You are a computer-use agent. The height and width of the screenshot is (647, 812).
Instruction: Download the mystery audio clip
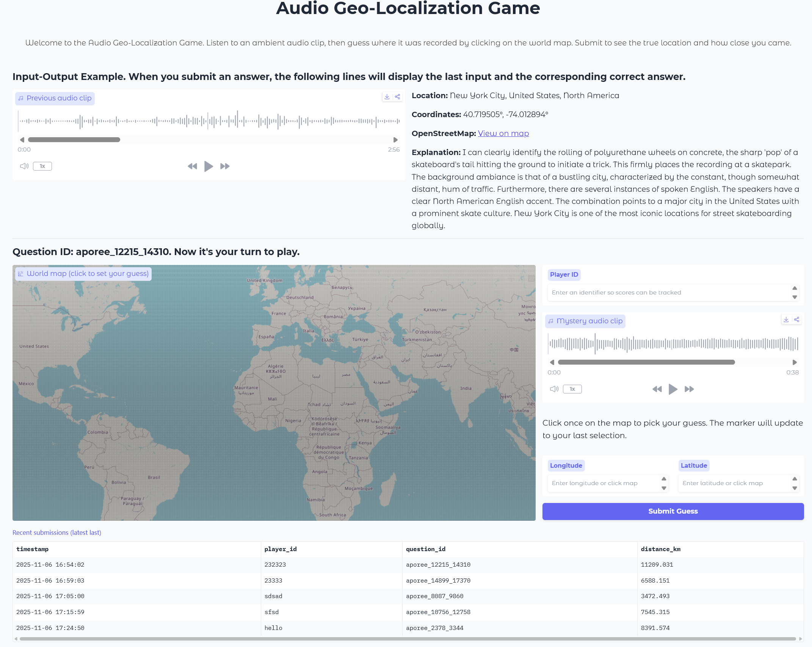[786, 320]
